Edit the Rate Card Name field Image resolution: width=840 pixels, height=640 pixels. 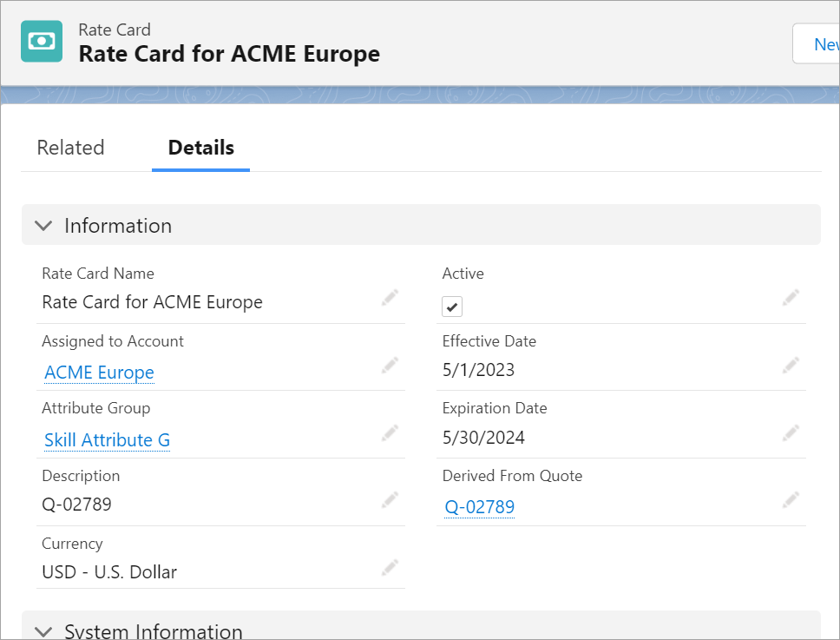(x=390, y=298)
